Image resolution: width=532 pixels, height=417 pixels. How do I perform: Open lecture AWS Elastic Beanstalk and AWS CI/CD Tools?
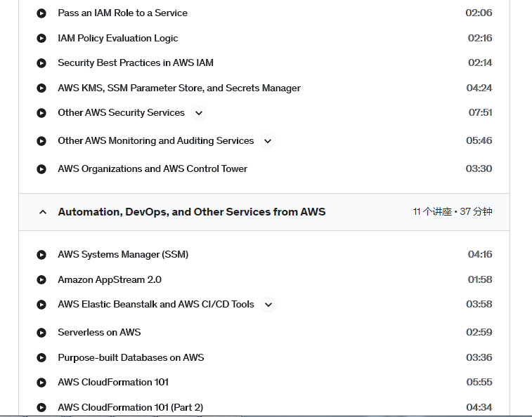[156, 304]
